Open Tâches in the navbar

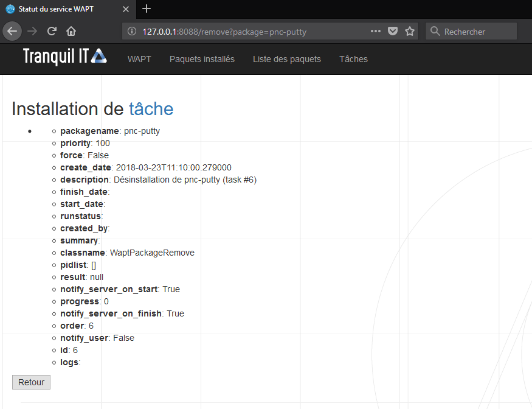click(x=353, y=59)
